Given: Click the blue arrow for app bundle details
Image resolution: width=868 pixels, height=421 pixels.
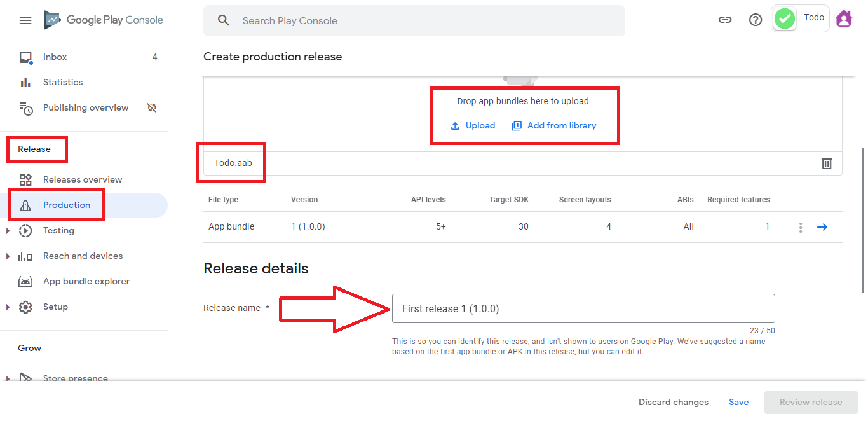Looking at the screenshot, I should pyautogui.click(x=822, y=227).
